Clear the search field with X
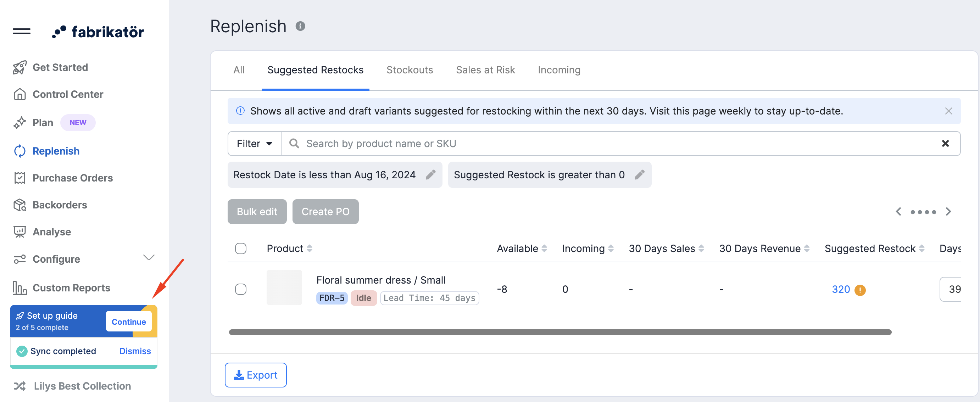 (945, 143)
